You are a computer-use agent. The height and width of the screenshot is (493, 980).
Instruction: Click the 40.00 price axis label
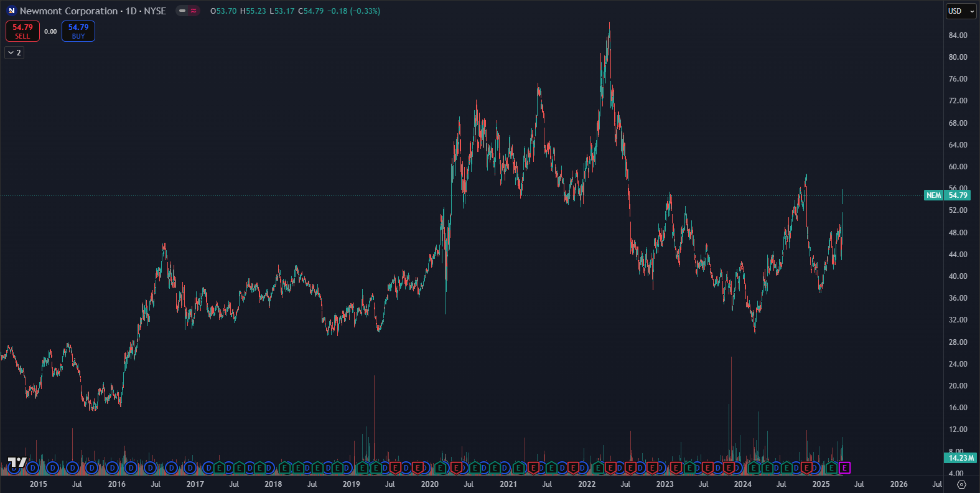click(958, 276)
